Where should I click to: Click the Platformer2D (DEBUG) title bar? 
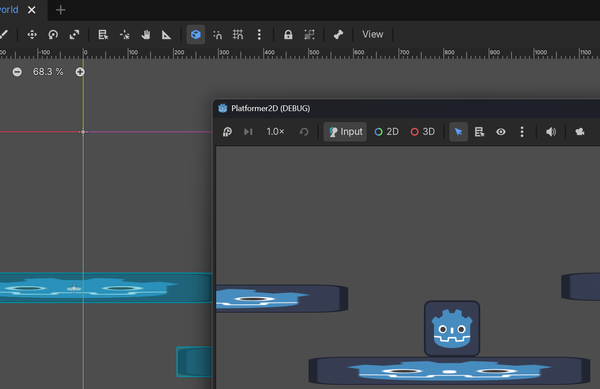[x=407, y=108]
